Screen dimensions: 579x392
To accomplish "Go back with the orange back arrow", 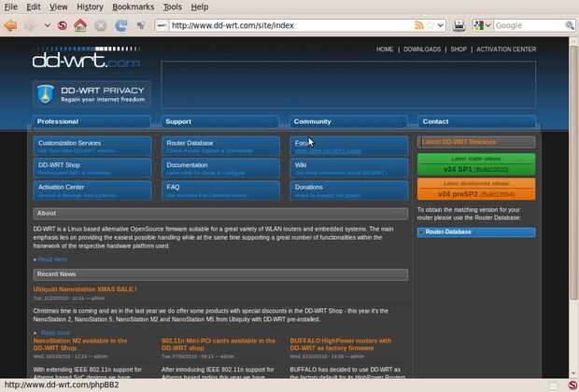I will pyautogui.click(x=10, y=25).
